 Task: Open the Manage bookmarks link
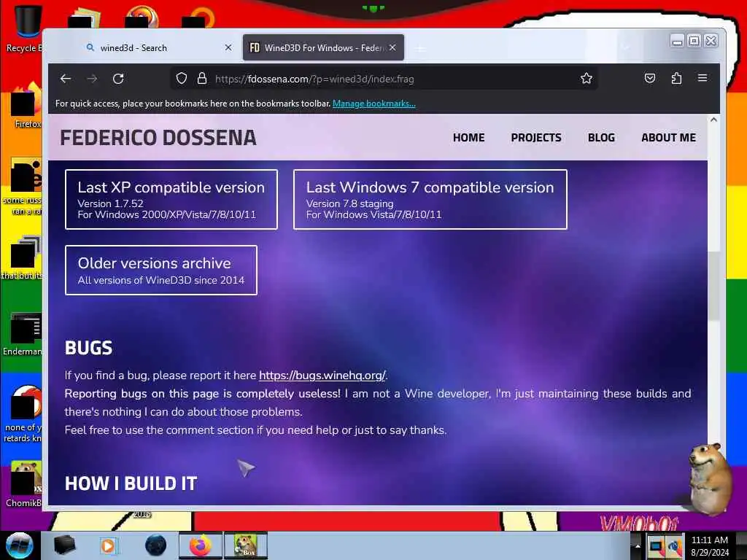click(374, 104)
